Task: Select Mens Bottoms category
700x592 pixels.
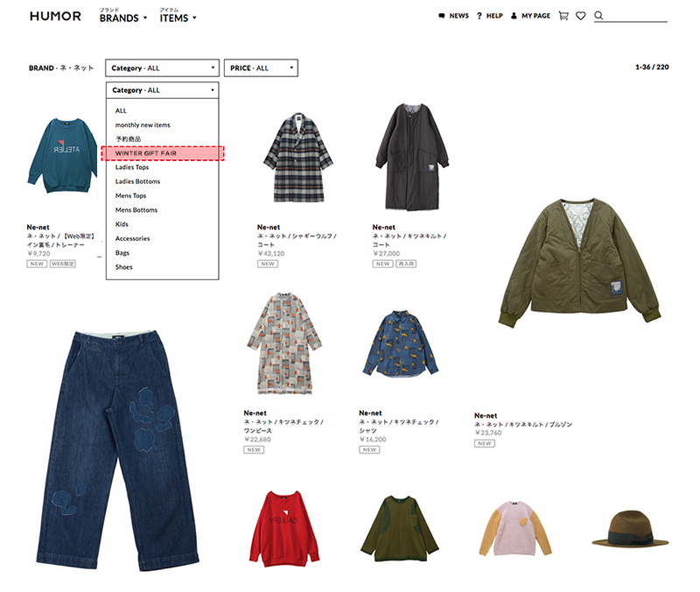Action: point(136,210)
